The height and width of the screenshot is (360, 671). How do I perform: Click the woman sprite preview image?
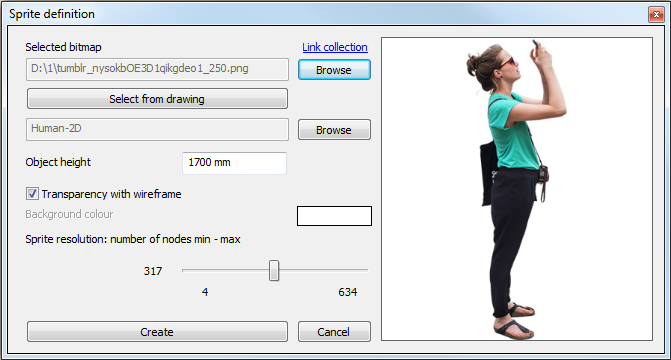[517, 189]
